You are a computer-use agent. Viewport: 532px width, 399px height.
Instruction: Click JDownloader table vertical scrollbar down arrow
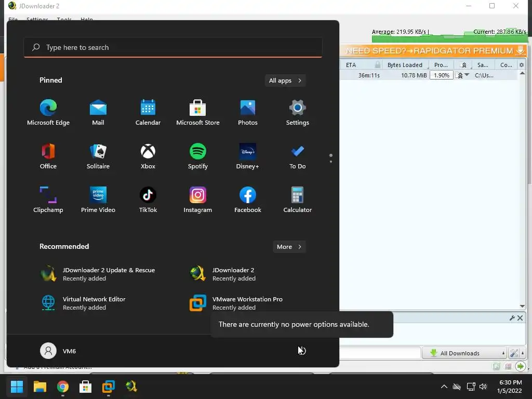(x=522, y=306)
